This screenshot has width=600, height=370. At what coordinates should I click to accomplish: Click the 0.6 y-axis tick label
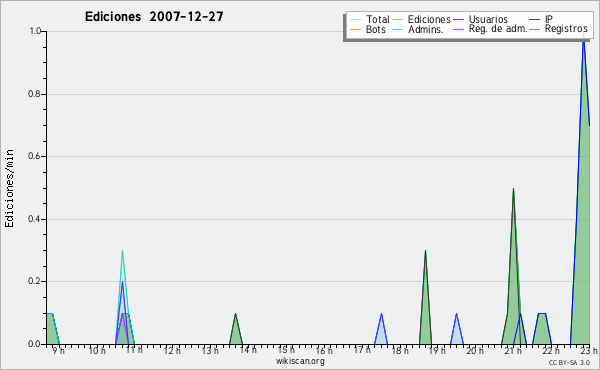click(x=35, y=156)
